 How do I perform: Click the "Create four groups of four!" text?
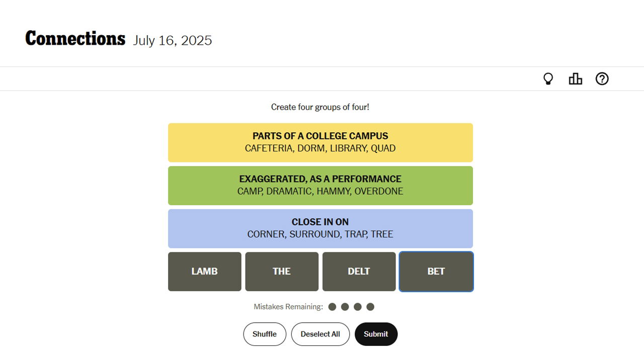320,107
